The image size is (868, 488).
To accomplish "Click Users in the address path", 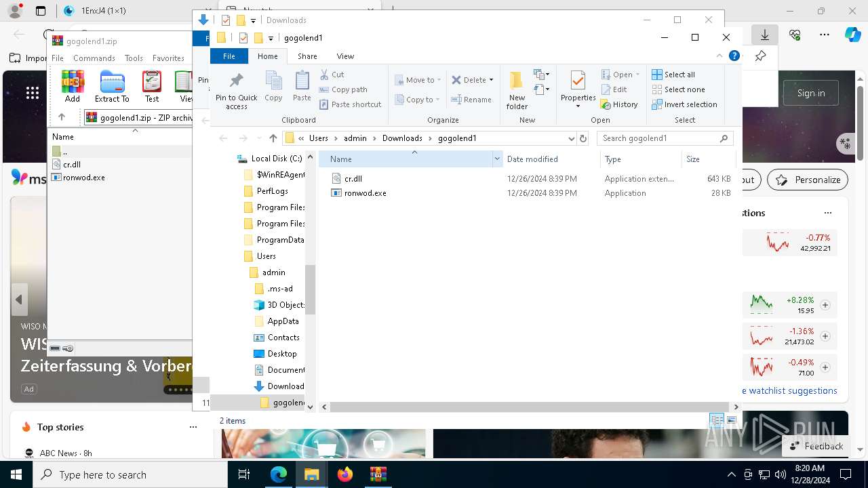I will coord(319,138).
